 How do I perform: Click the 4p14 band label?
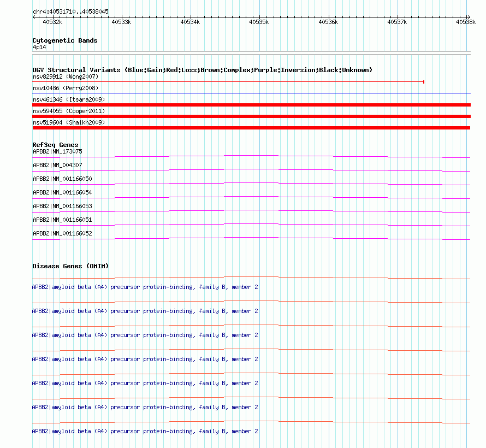point(39,47)
